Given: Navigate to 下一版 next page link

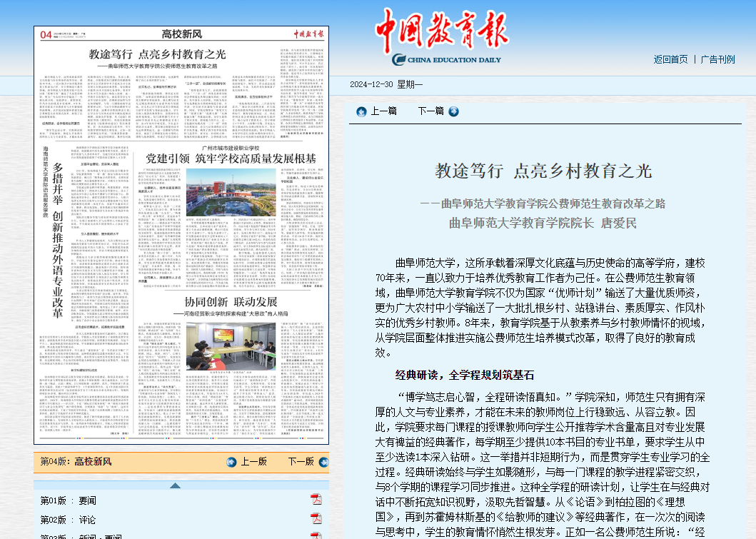Looking at the screenshot, I should 301,462.
